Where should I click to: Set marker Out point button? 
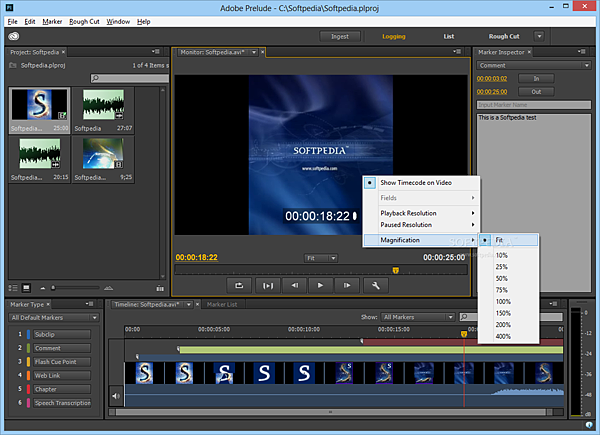[536, 91]
